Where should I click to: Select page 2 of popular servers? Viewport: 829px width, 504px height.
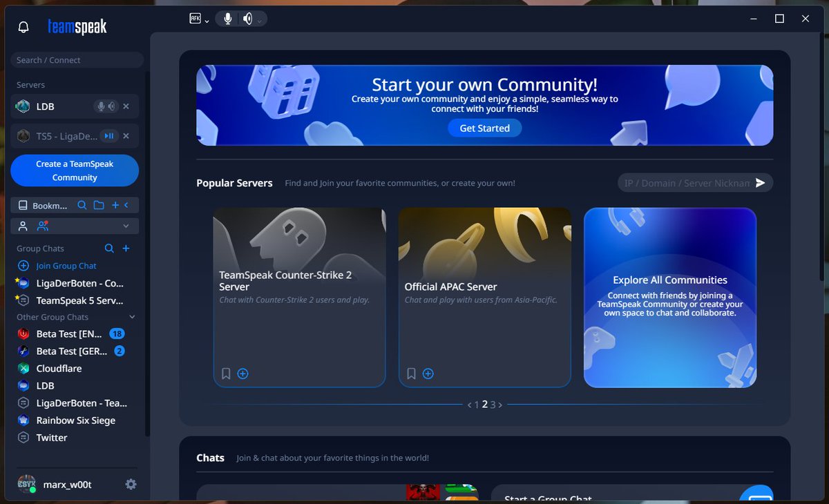485,405
